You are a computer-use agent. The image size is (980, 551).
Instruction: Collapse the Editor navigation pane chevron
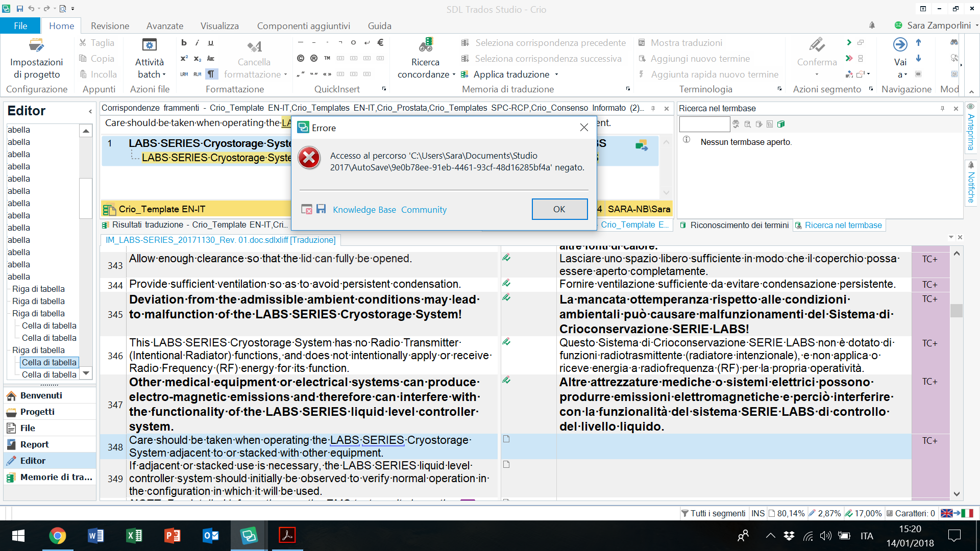[x=90, y=111]
